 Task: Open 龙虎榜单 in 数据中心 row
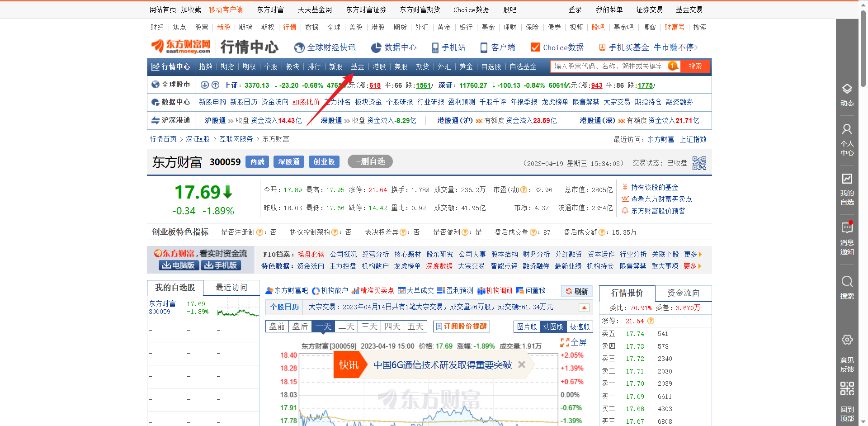[555, 102]
